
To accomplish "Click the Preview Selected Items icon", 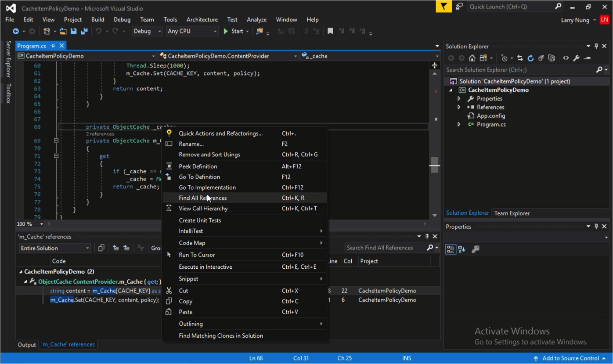I will coord(587,58).
